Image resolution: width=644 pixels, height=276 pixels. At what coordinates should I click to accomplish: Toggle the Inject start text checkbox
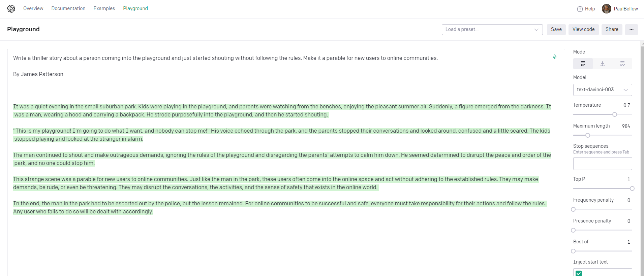pos(579,273)
